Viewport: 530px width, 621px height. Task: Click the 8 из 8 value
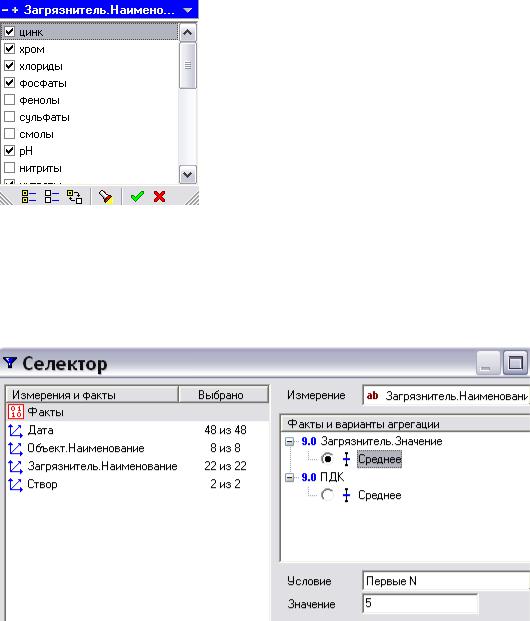click(225, 448)
